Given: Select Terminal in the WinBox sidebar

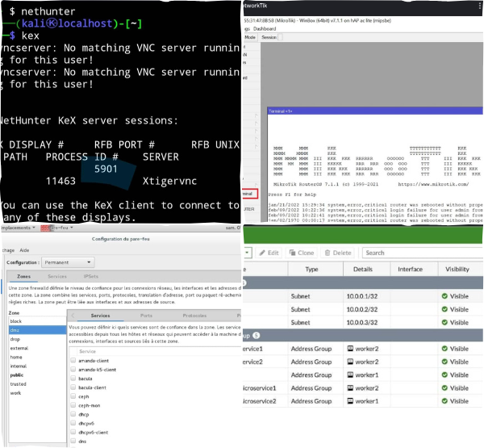Looking at the screenshot, I should point(251,194).
